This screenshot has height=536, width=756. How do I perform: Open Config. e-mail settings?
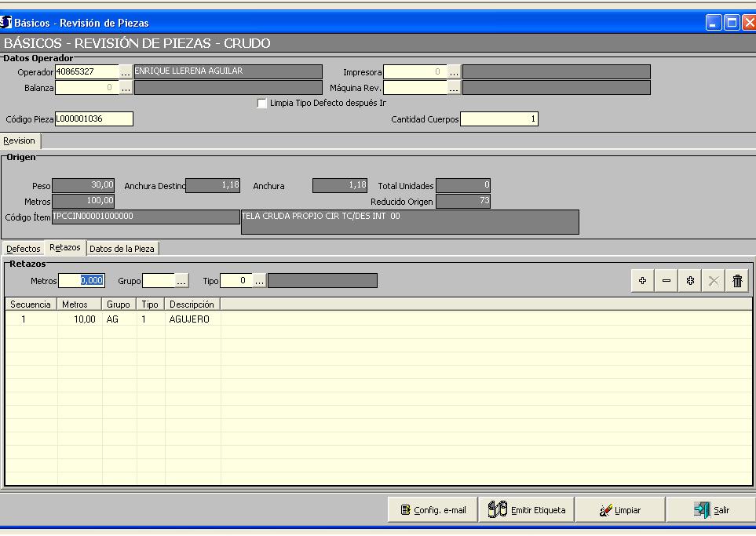point(433,510)
